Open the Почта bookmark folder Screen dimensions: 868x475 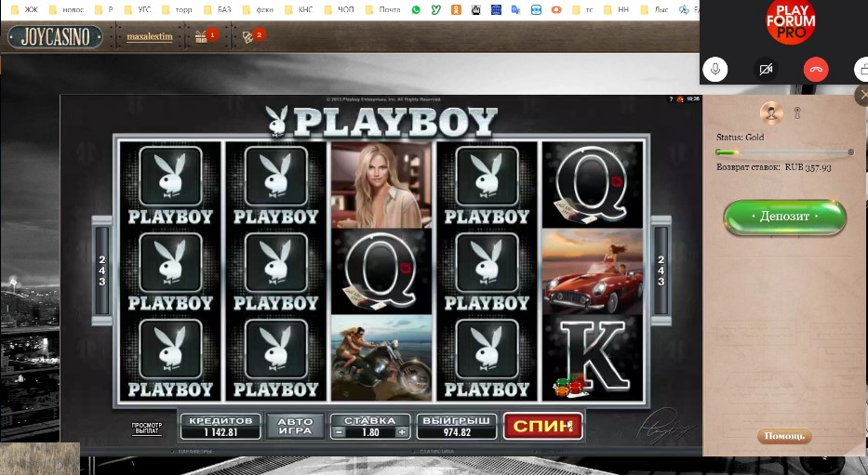[383, 9]
